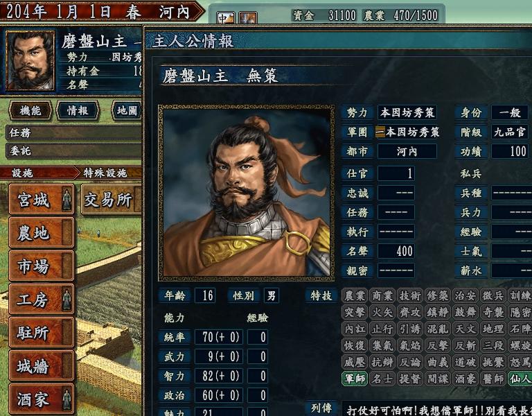Click the character icon beside 中
This screenshot has height=416, width=532.
pyautogui.click(x=248, y=18)
